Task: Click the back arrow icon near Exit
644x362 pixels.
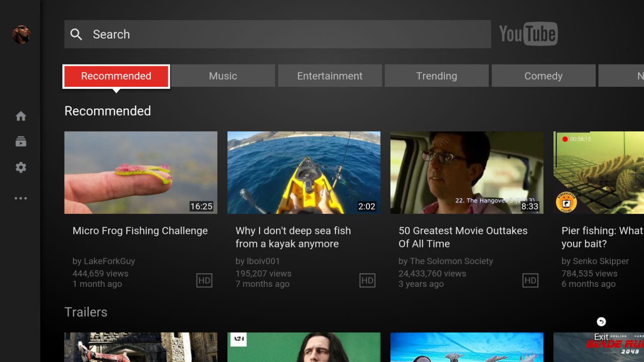Action: (601, 321)
